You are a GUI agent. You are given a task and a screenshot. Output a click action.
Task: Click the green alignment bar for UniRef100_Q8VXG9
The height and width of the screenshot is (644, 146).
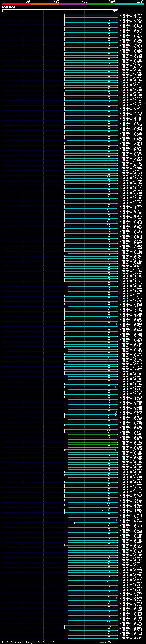tap(93, 442)
